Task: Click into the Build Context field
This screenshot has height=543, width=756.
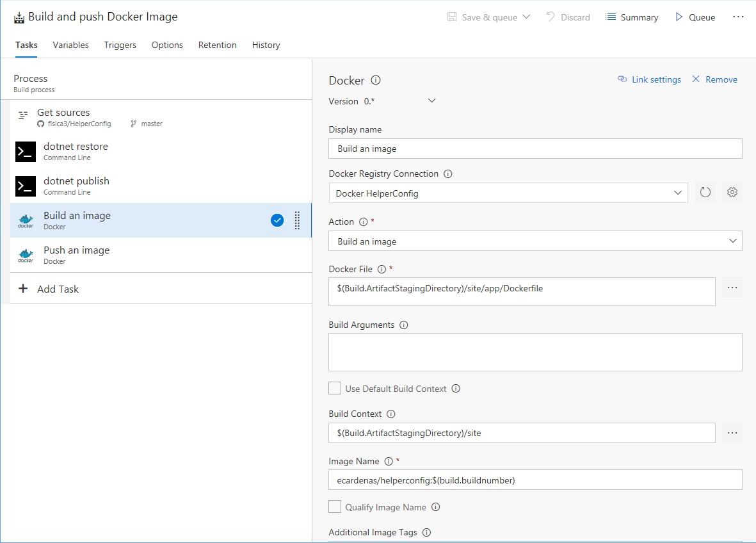Action: 522,433
